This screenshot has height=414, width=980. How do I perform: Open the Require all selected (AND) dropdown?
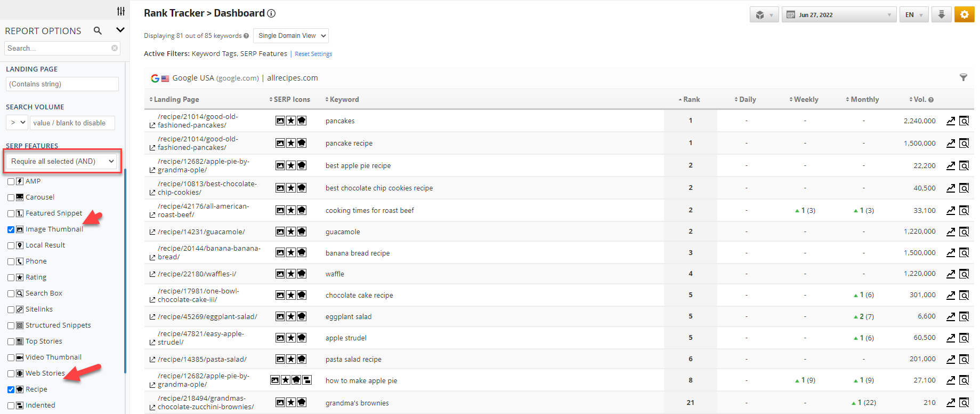[62, 161]
